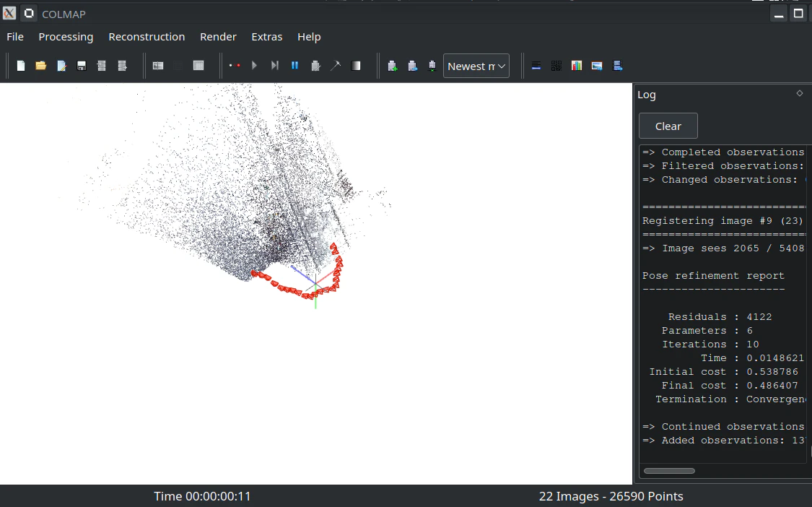Click the Import model toolbar icon
This screenshot has width=812, height=507.
click(x=102, y=66)
